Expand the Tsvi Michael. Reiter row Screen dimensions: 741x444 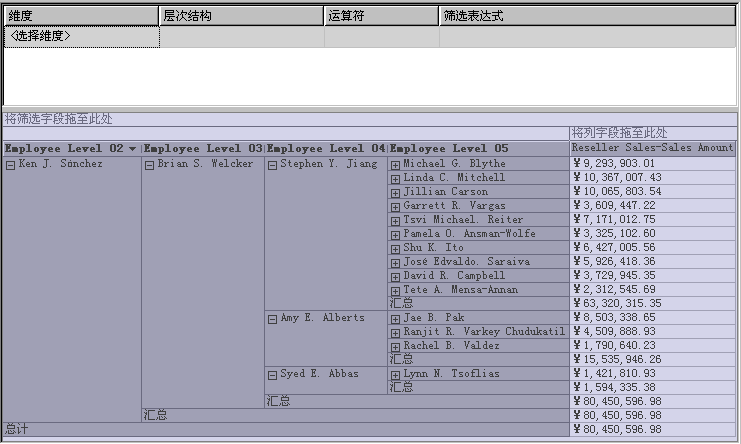pyautogui.click(x=395, y=221)
